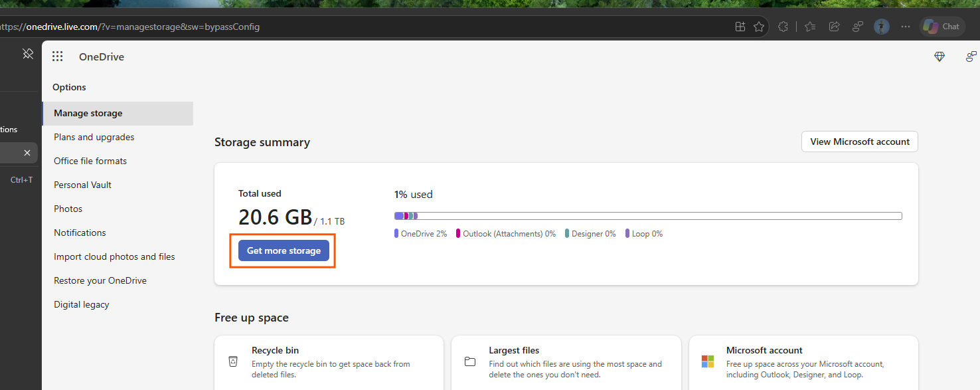Open the browser Extensions puzzle icon
Screen dimensions: 980x390
coord(783,27)
